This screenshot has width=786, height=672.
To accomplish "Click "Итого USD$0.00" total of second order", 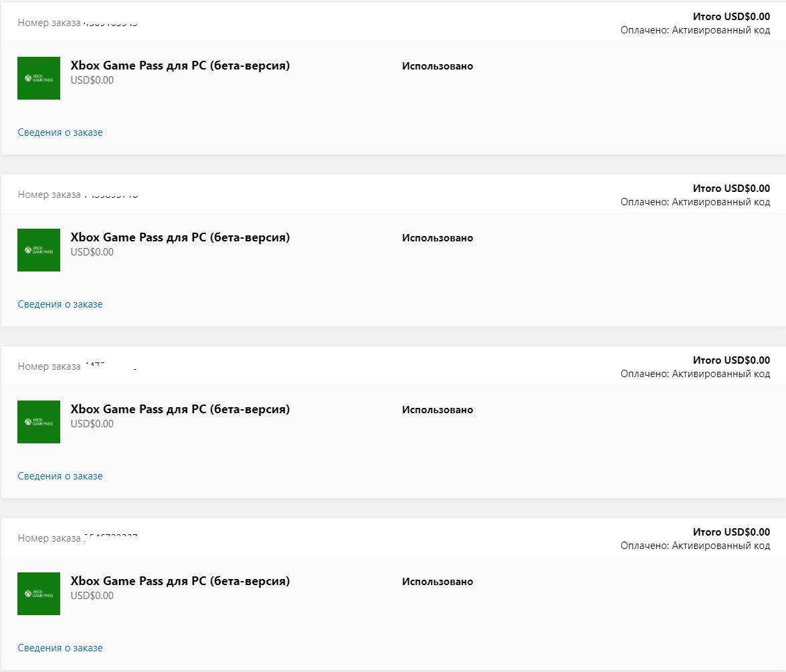I will click(731, 189).
